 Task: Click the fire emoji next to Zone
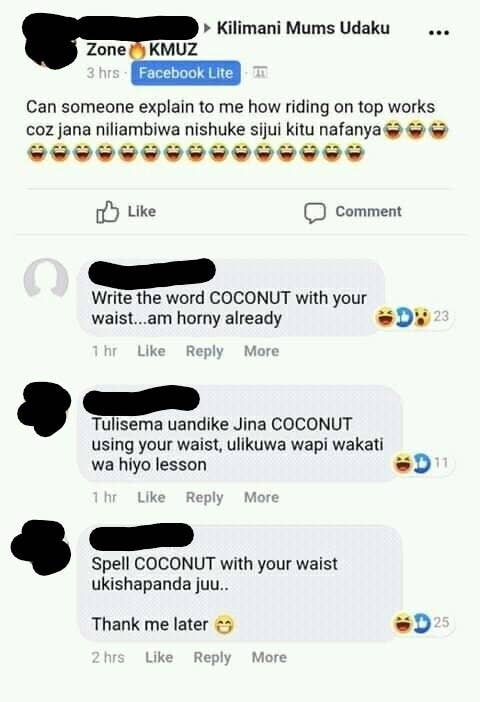click(137, 50)
